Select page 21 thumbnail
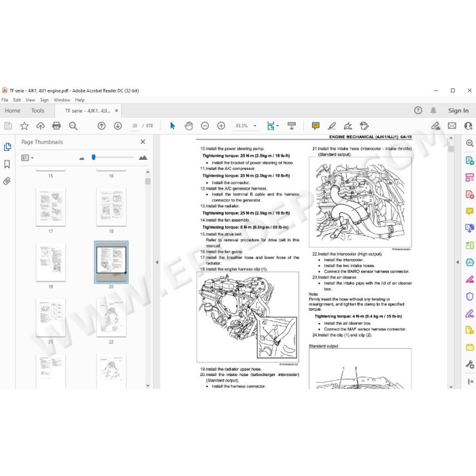Screen dimensions: 476x476 pyautogui.click(x=51, y=318)
